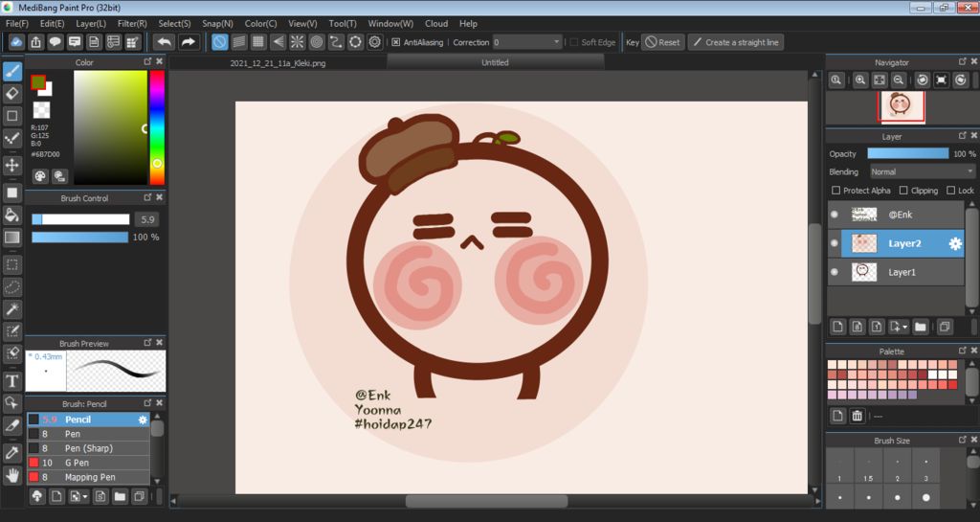Enable circle snap guide
The image size is (980, 522).
tap(316, 42)
